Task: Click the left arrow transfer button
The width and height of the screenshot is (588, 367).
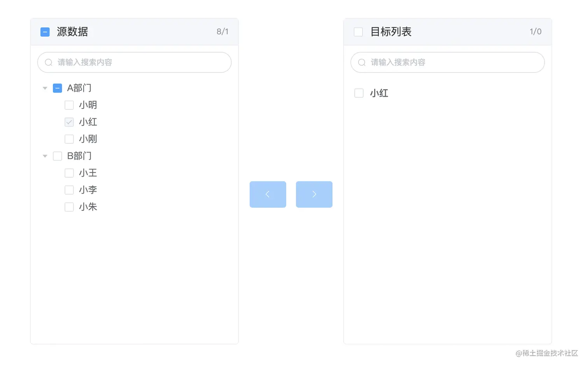Action: (268, 194)
